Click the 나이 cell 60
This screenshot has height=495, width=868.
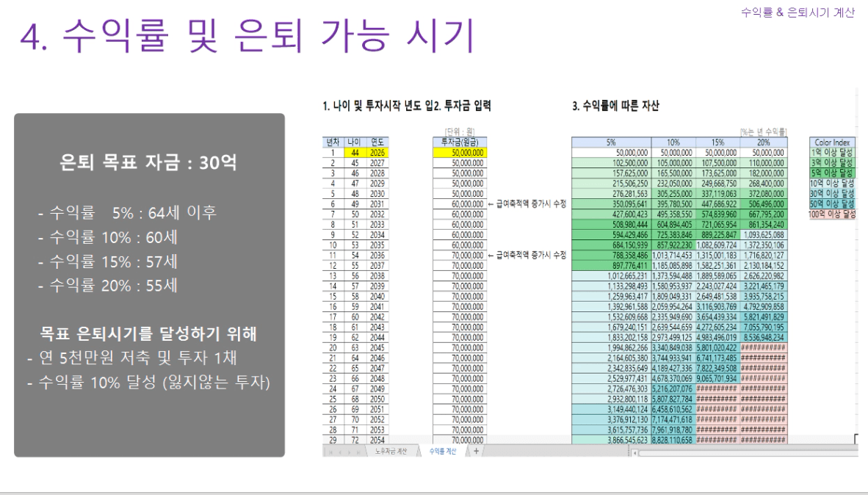355,317
